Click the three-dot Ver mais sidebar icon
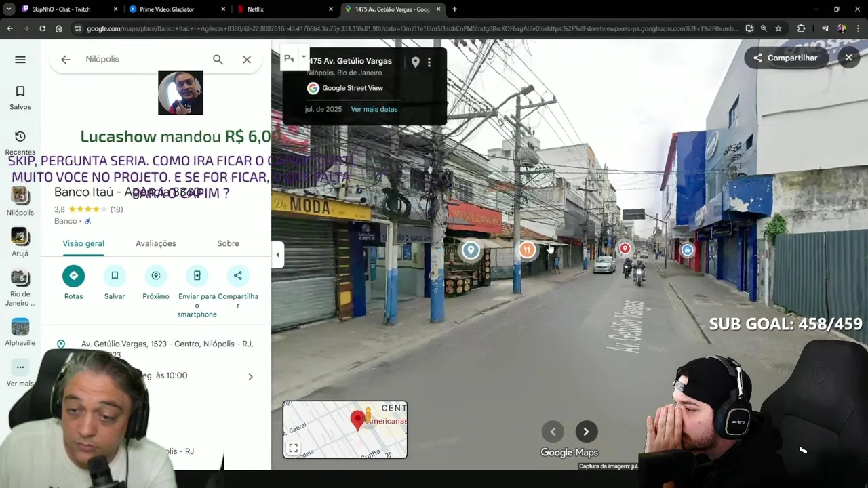Image resolution: width=868 pixels, height=488 pixels. pos(20,367)
